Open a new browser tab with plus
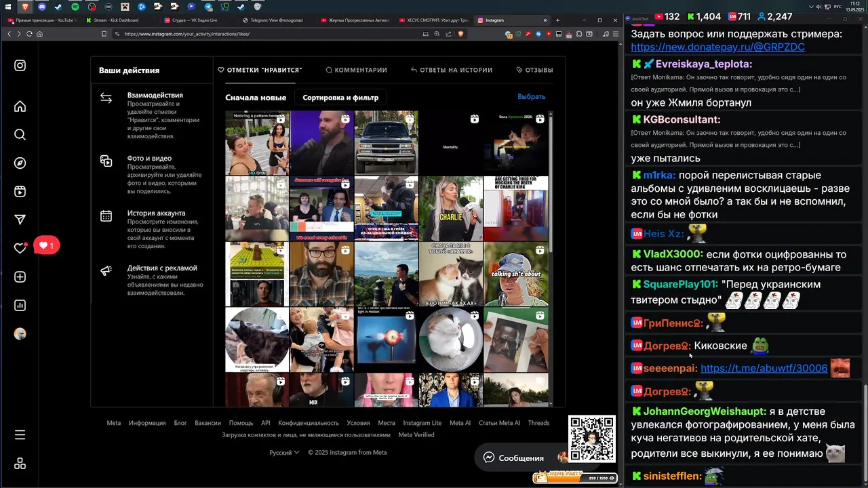Image resolution: width=868 pixels, height=488 pixels. coord(558,20)
